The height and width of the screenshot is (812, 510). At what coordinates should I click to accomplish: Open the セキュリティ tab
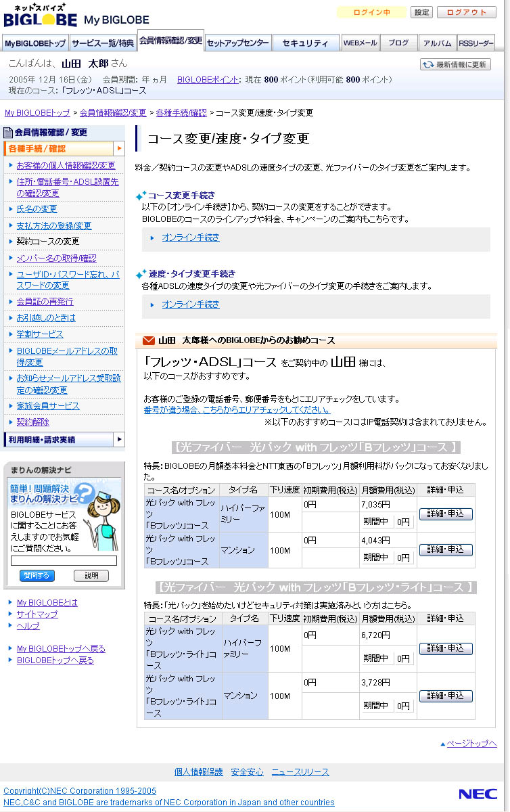pyautogui.click(x=306, y=43)
